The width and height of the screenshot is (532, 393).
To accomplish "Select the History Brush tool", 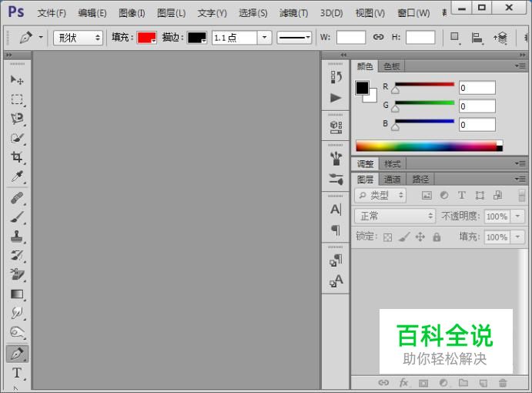I will 17,255.
